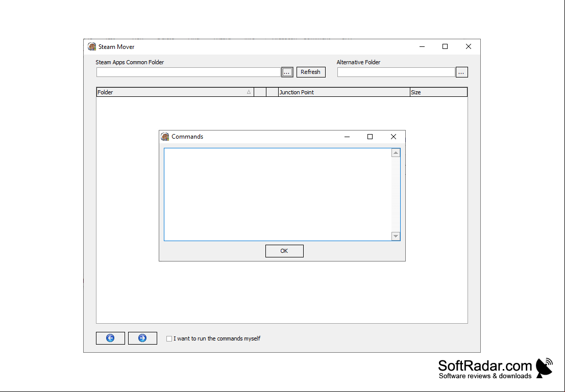
Task: Sort by the Size column header
Action: coord(438,92)
